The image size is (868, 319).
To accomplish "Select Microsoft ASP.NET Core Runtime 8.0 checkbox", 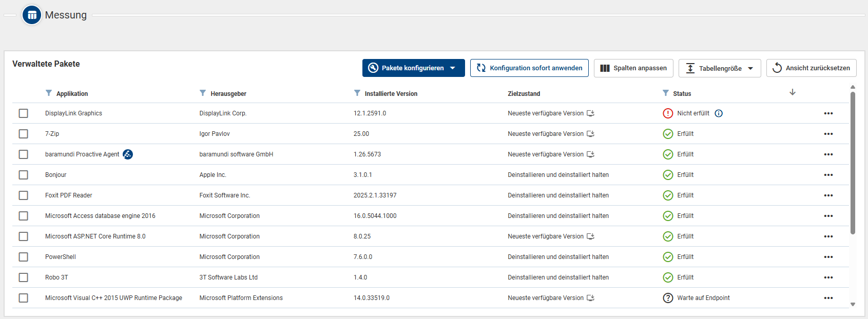I will click(24, 236).
